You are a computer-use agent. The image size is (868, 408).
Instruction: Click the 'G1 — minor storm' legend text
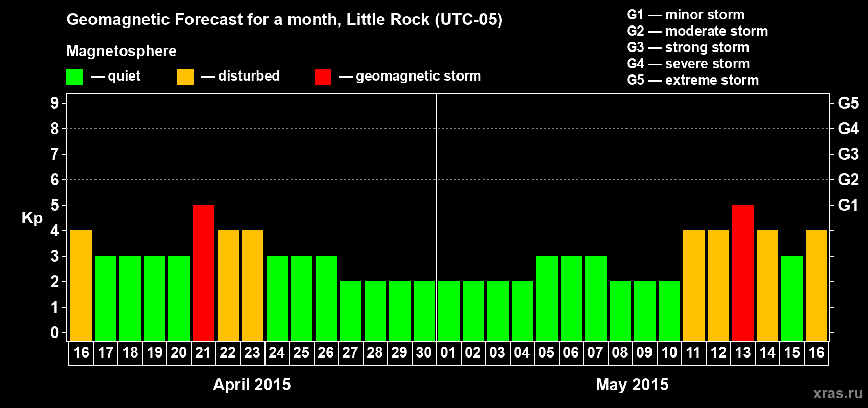click(x=686, y=15)
